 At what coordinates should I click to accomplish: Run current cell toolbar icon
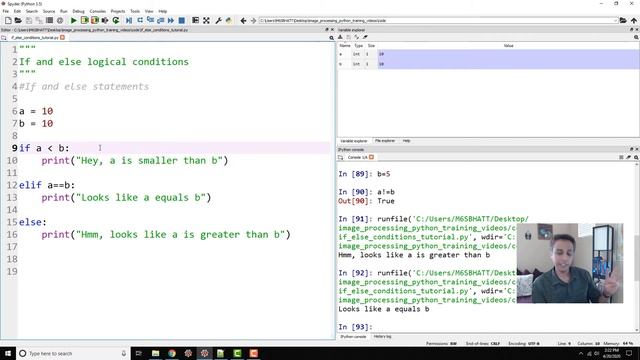84,20
